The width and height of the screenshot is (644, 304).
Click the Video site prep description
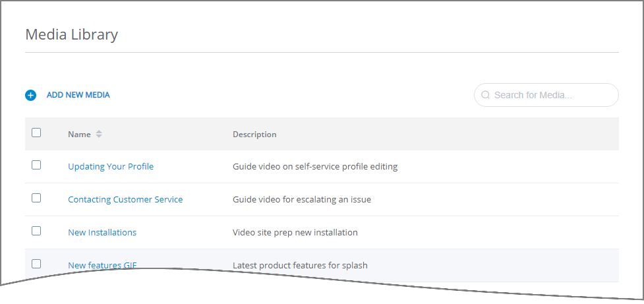295,232
